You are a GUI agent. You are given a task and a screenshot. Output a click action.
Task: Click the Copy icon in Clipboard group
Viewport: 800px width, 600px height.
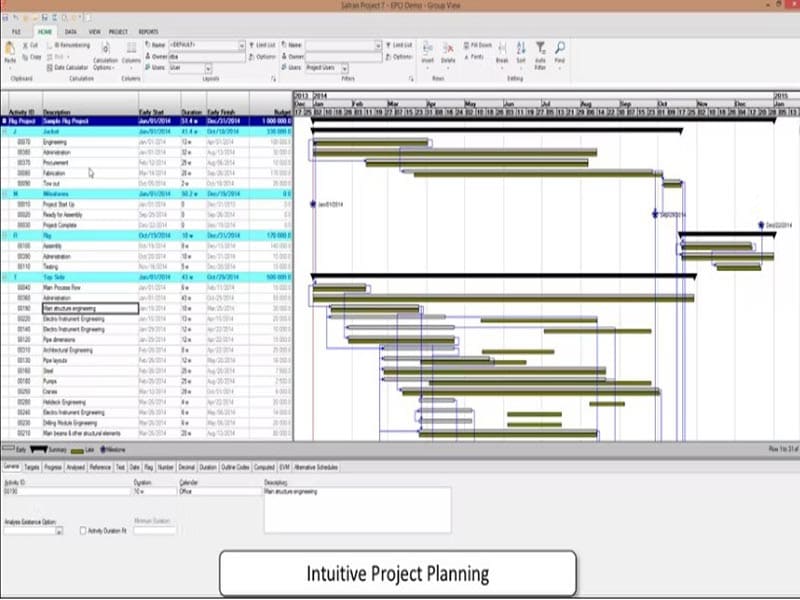(25, 57)
